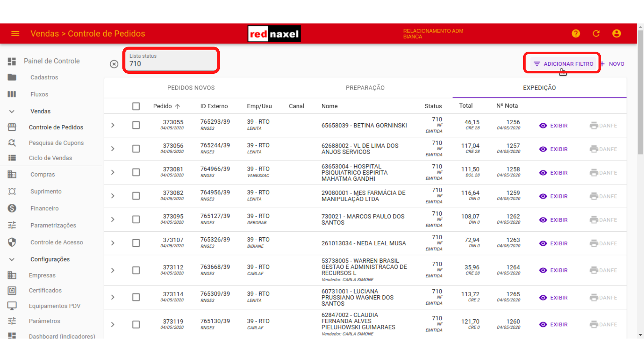Image resolution: width=644 pixels, height=362 pixels.
Task: Switch to the Pedidos Novos tab
Action: click(x=191, y=88)
